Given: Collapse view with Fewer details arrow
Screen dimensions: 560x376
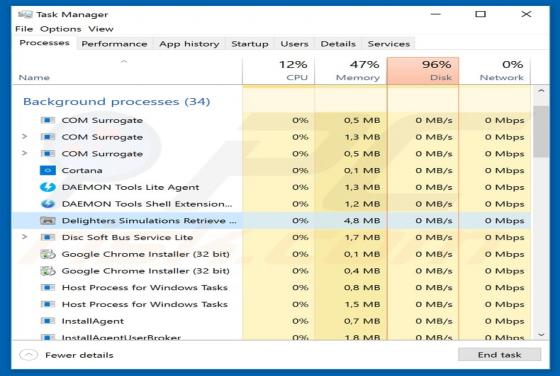Looking at the screenshot, I should tap(29, 355).
